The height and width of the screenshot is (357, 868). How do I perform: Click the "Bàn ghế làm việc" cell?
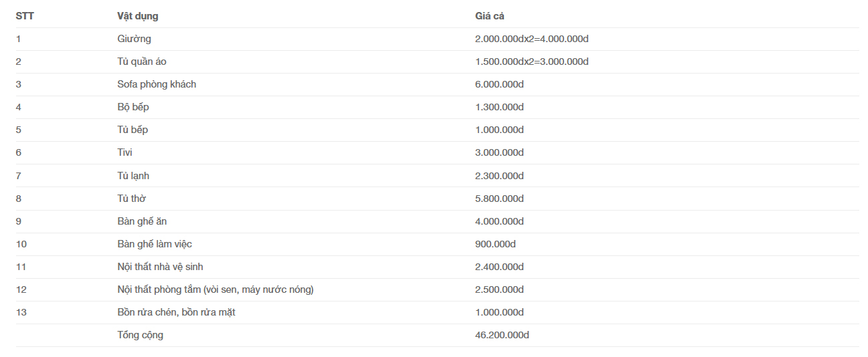(155, 244)
